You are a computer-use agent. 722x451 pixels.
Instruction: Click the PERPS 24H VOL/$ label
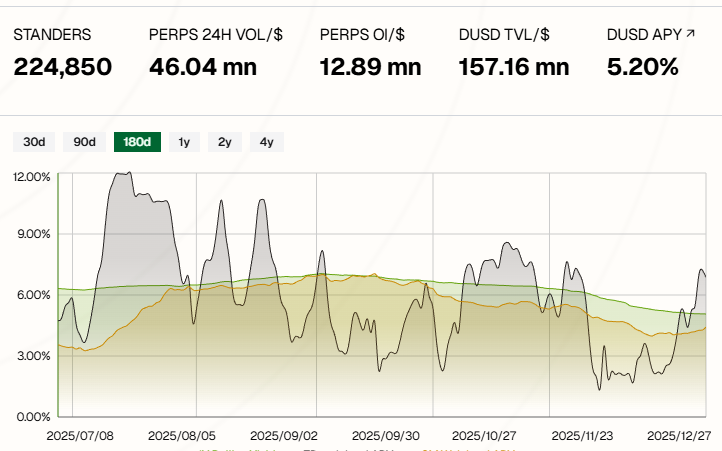[215, 35]
